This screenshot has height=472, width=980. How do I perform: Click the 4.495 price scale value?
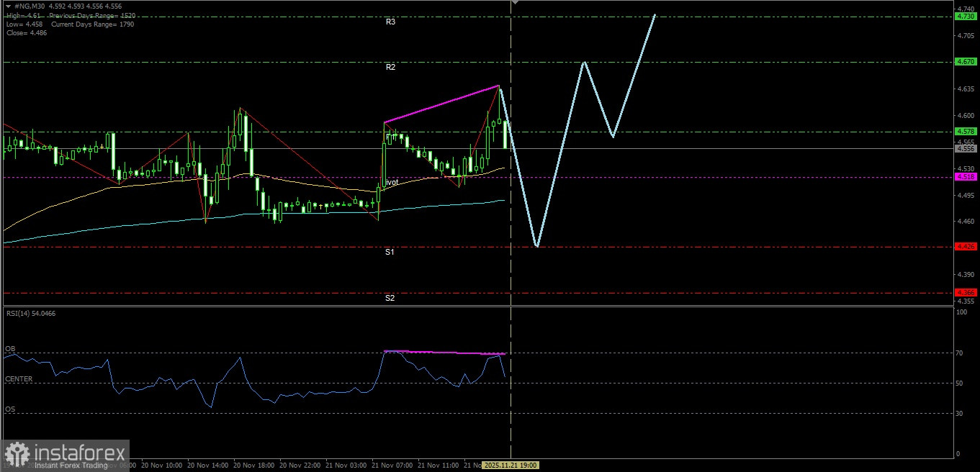(x=966, y=195)
